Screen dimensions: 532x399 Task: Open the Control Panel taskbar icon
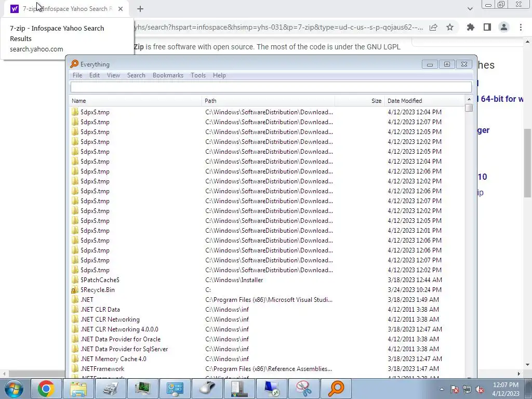click(175, 389)
